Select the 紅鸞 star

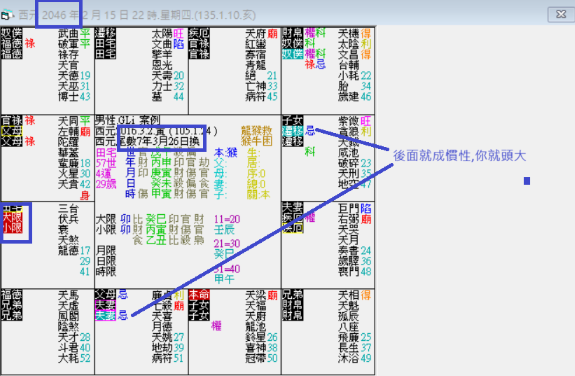pos(256,44)
